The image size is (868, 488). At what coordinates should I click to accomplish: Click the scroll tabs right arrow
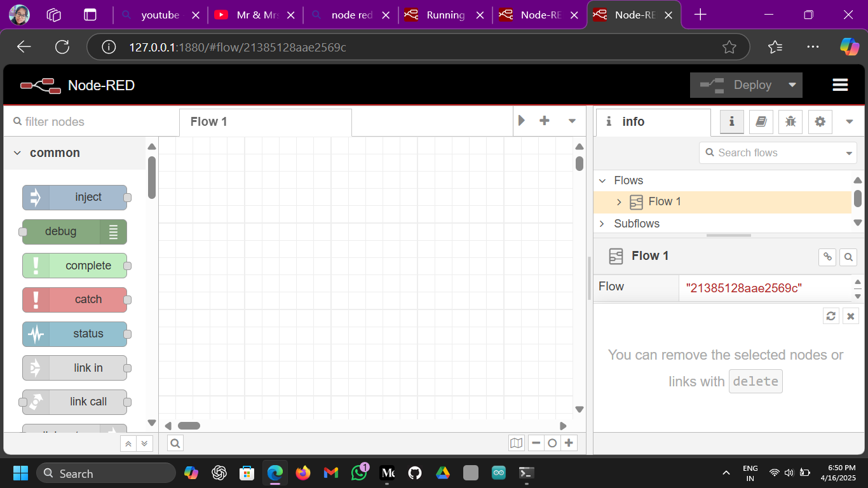(x=522, y=121)
